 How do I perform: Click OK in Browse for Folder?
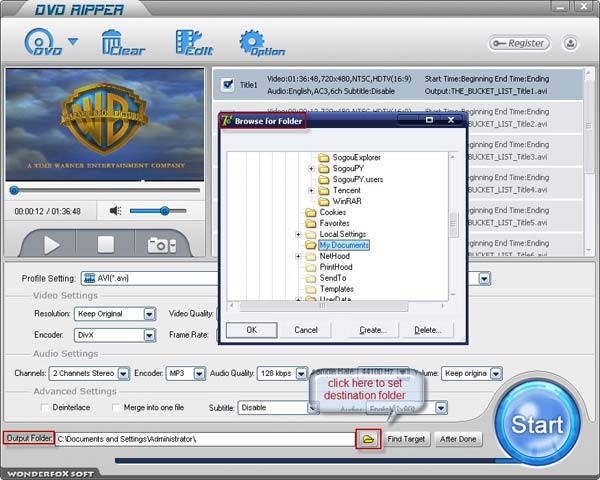pyautogui.click(x=251, y=330)
